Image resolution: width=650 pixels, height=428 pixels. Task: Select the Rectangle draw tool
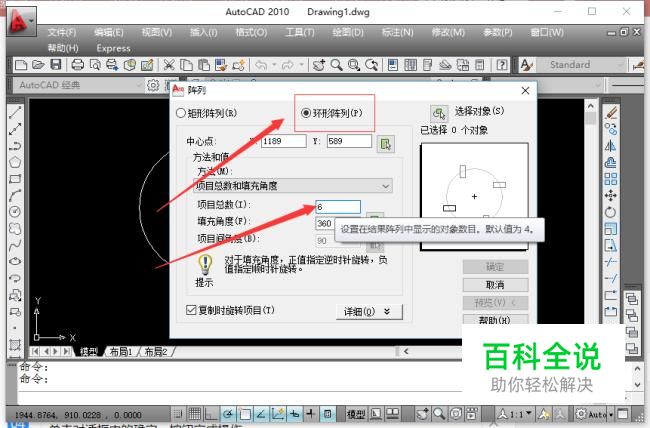15,179
